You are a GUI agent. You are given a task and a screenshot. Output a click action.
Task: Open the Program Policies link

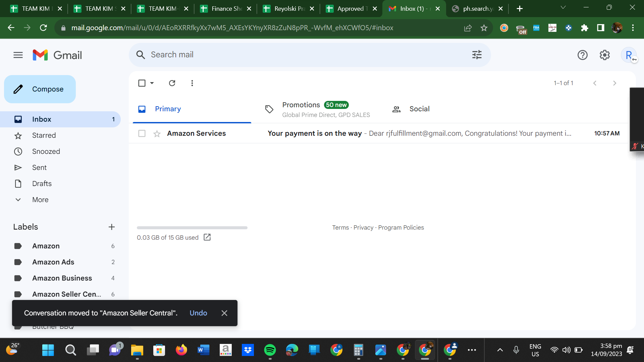pyautogui.click(x=401, y=228)
